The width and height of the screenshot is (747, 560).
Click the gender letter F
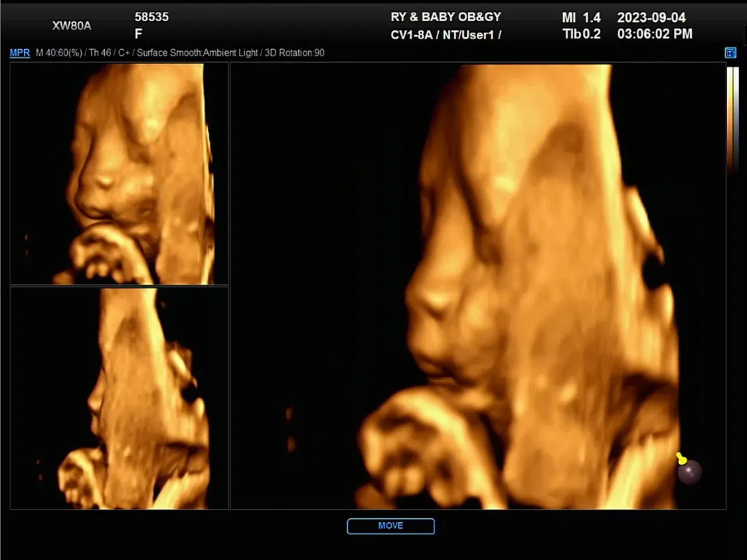[138, 34]
